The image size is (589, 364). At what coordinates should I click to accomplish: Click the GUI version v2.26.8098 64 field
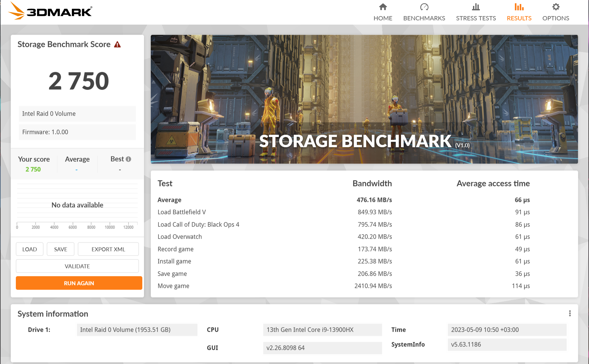click(x=323, y=348)
